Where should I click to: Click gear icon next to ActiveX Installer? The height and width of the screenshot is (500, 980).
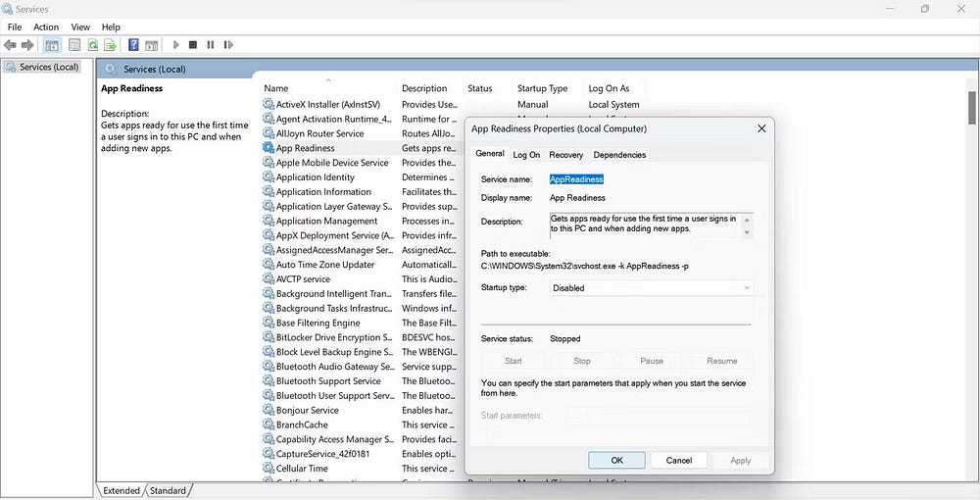269,104
